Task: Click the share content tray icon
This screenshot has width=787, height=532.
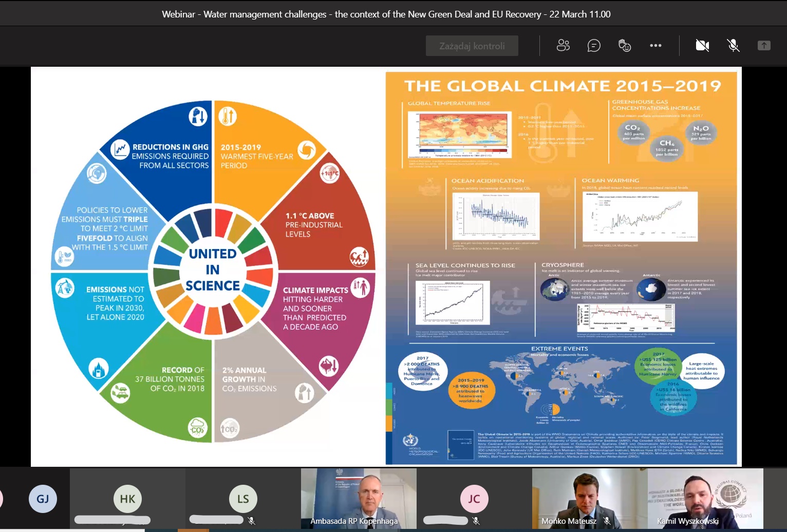Action: (x=764, y=46)
